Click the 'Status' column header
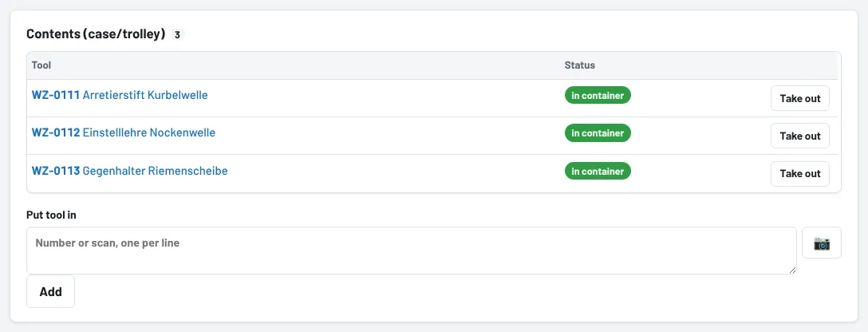This screenshot has width=868, height=332. click(x=579, y=65)
